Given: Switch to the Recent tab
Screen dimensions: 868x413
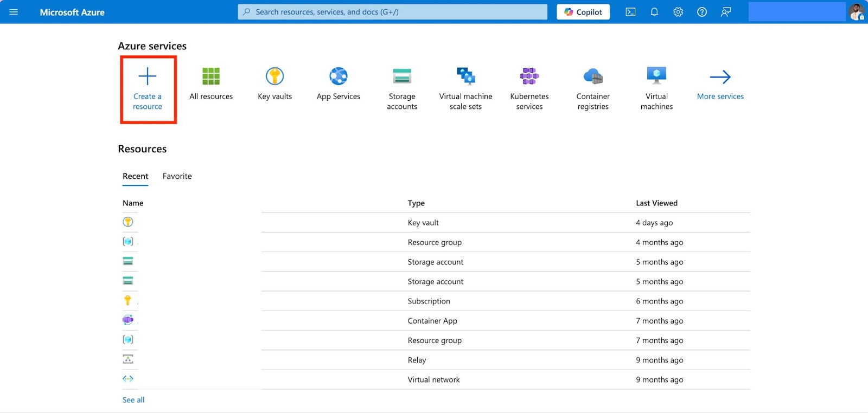Looking at the screenshot, I should (x=135, y=176).
